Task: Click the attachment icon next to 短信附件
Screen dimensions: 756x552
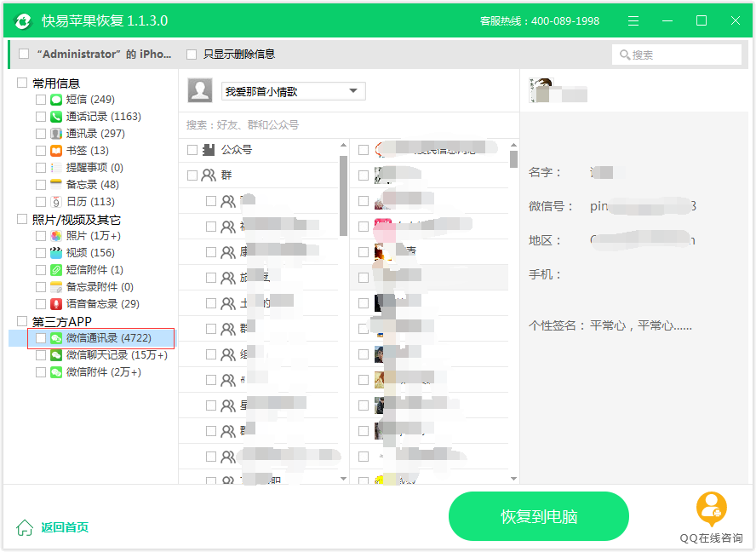Action: coord(56,270)
